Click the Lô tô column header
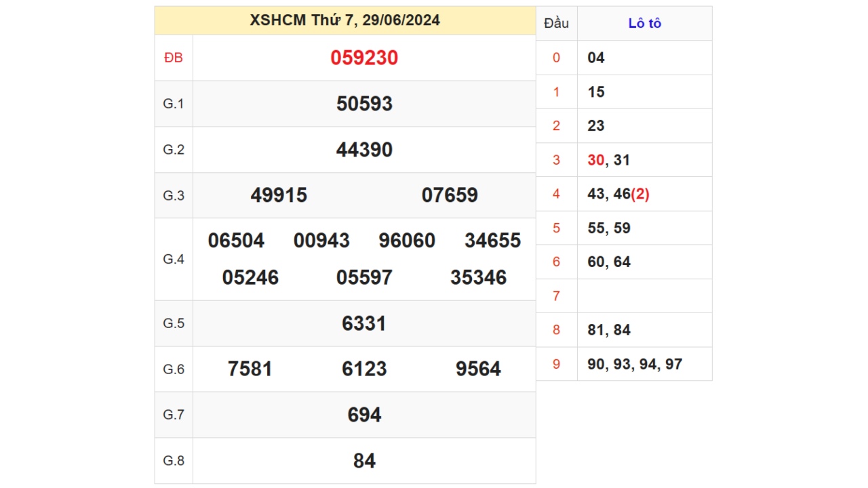 click(645, 23)
